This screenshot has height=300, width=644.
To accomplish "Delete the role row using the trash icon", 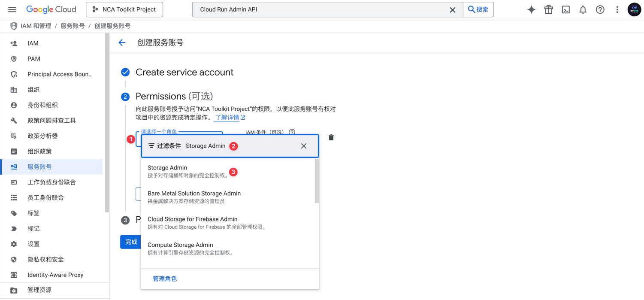I will click(330, 137).
